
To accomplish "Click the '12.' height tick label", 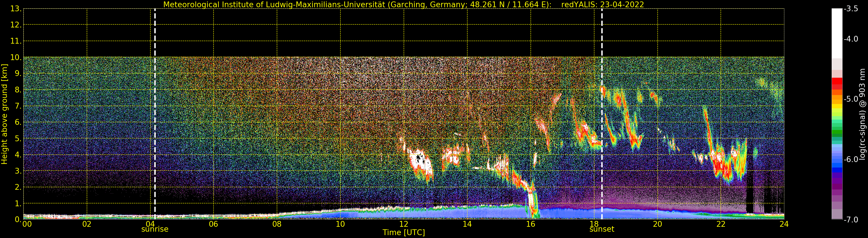I will click(16, 25).
